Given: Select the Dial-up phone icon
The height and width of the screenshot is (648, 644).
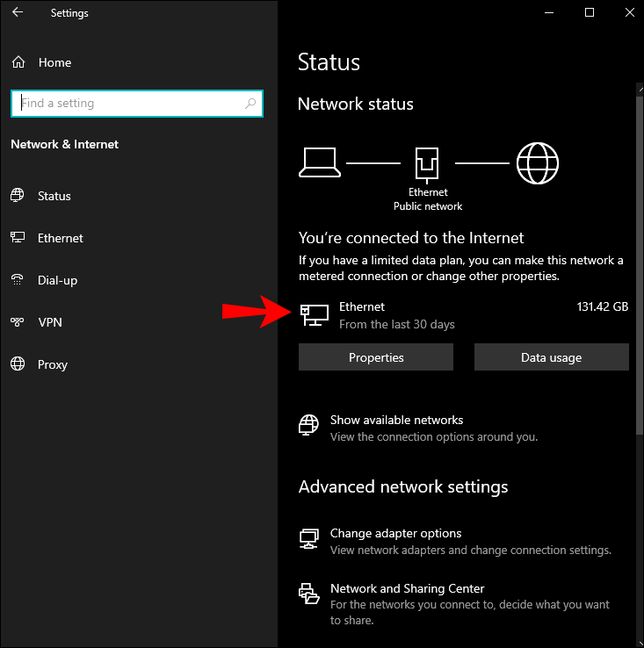Looking at the screenshot, I should pyautogui.click(x=17, y=280).
